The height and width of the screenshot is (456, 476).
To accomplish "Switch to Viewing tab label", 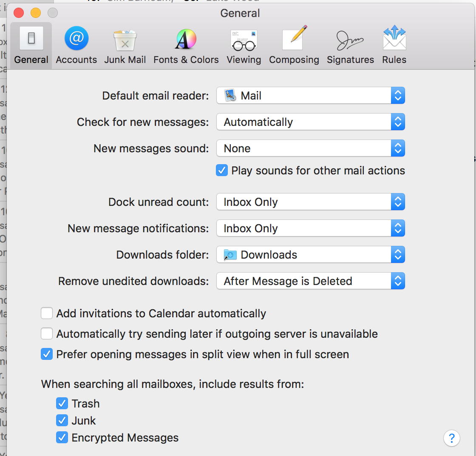I will coord(244,60).
